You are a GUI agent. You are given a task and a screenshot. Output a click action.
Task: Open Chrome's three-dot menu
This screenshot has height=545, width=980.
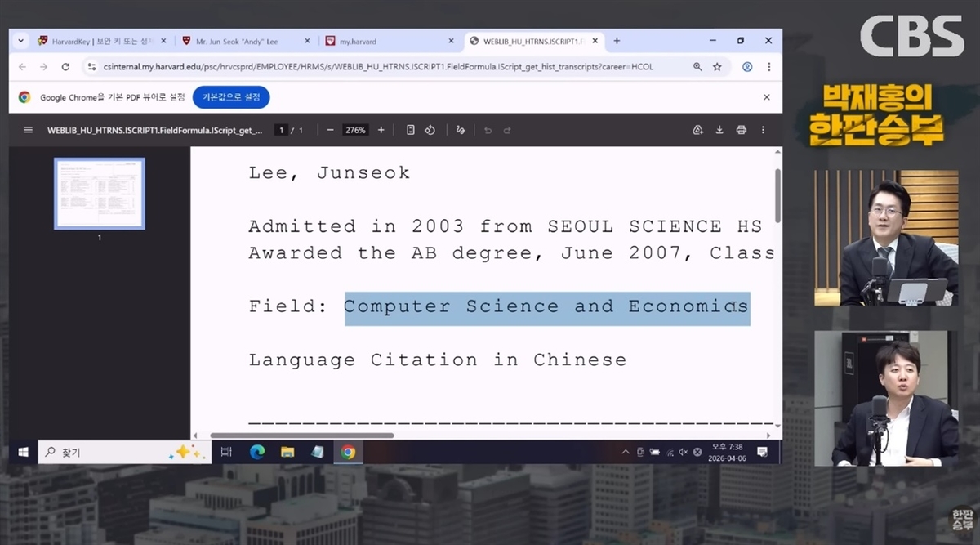(x=768, y=67)
